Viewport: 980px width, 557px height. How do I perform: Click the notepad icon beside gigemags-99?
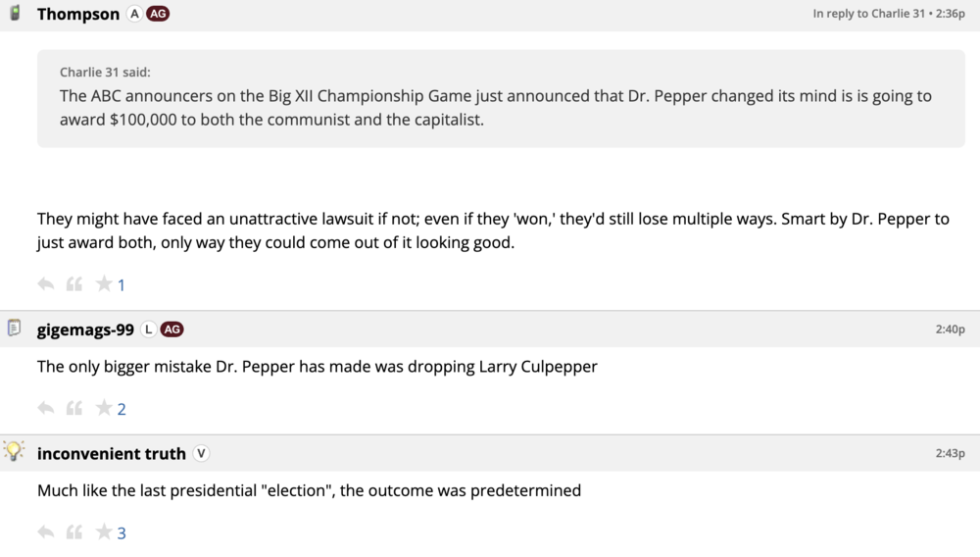coord(15,328)
